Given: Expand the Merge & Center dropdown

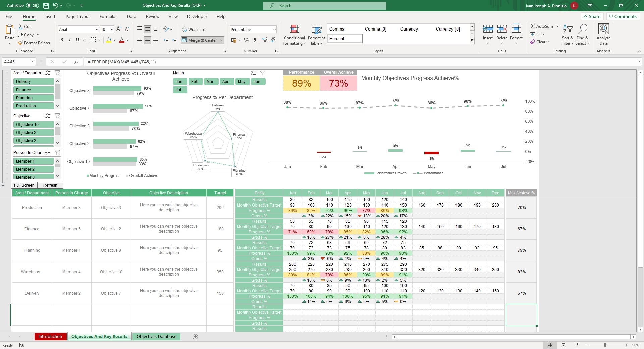Looking at the screenshot, I should click(221, 40).
